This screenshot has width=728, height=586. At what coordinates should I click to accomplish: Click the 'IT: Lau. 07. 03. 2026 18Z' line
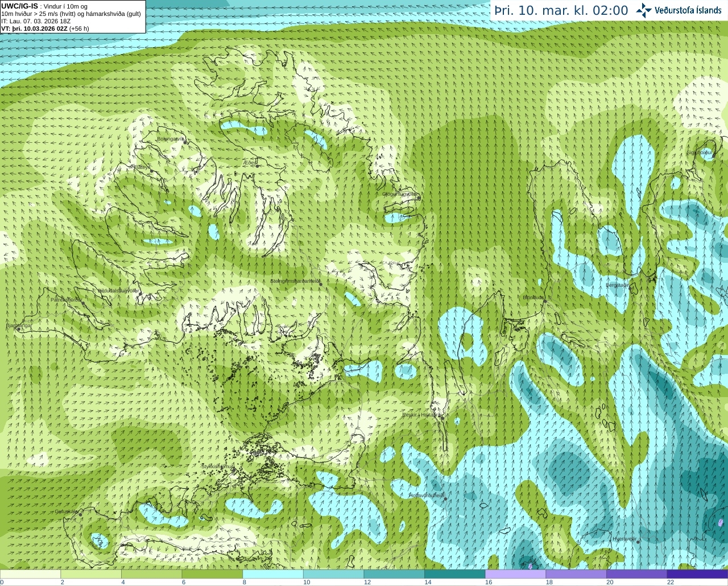click(x=36, y=21)
